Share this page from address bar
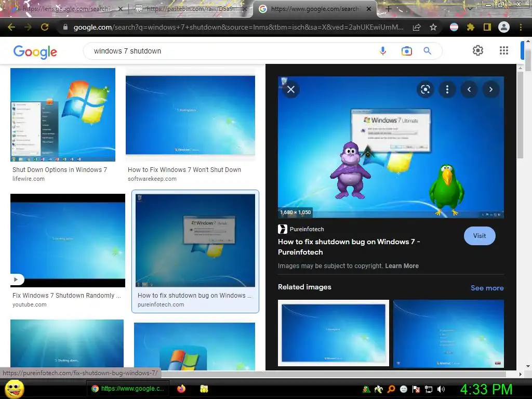This screenshot has height=399, width=532. click(x=417, y=27)
